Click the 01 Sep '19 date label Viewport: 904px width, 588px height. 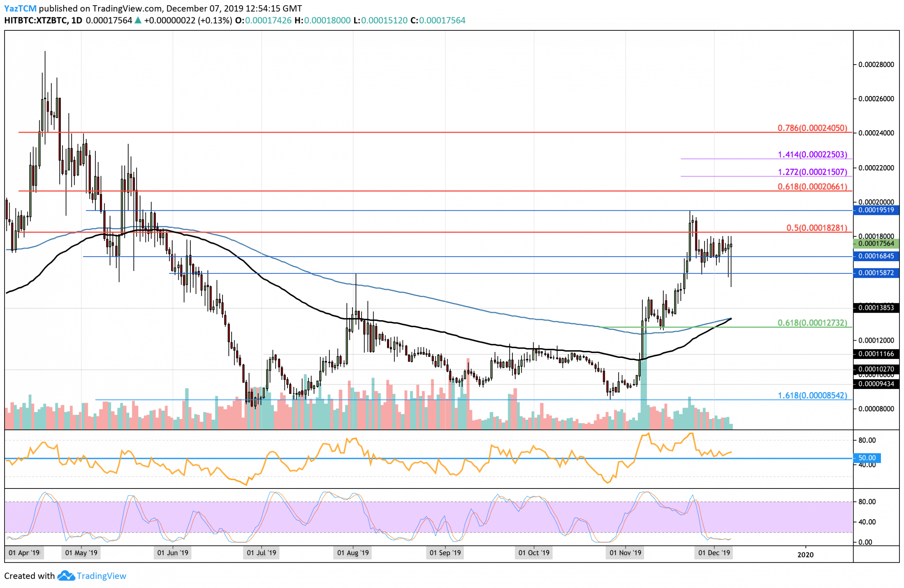click(x=445, y=553)
